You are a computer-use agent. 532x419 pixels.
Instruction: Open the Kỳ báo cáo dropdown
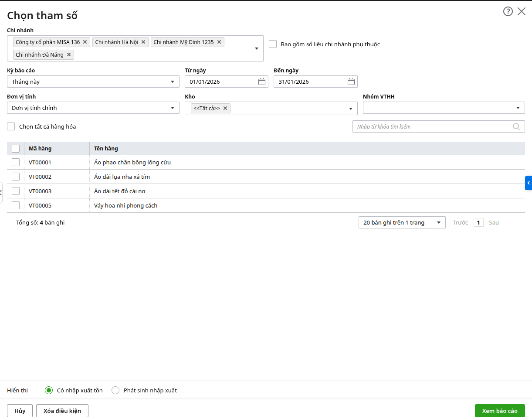click(x=93, y=82)
